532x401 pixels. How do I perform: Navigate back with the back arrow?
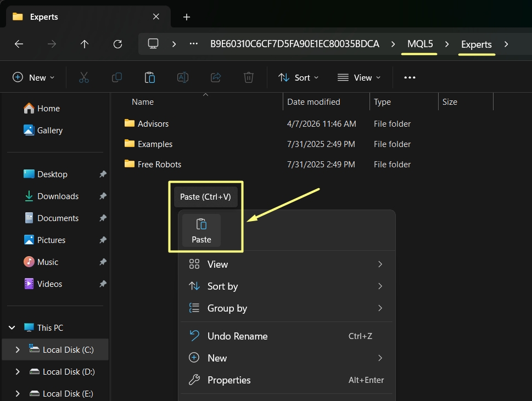click(x=19, y=44)
